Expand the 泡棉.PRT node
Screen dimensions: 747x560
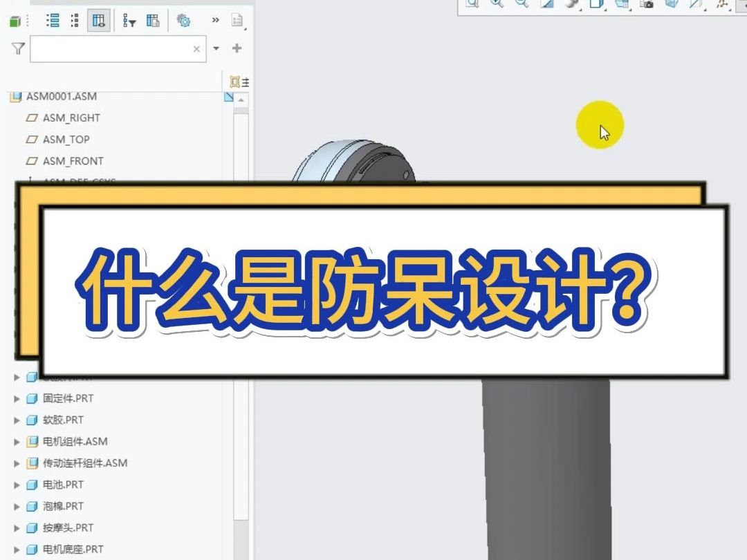click(17, 506)
